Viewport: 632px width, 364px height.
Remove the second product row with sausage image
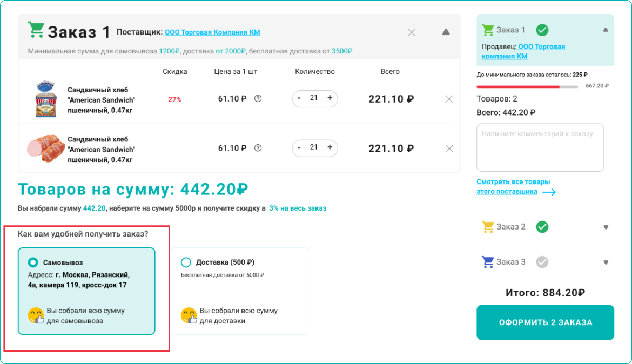click(448, 149)
